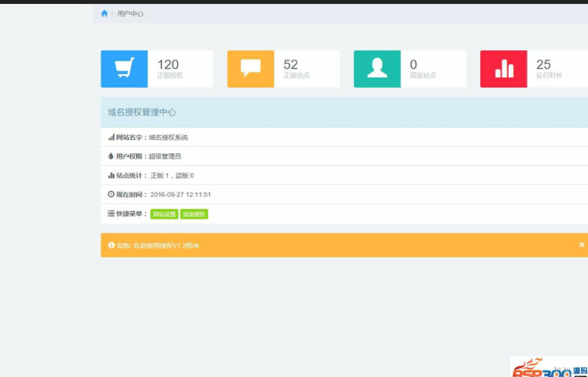
Task: Click the clock icon beside 现在时间
Action: point(110,194)
